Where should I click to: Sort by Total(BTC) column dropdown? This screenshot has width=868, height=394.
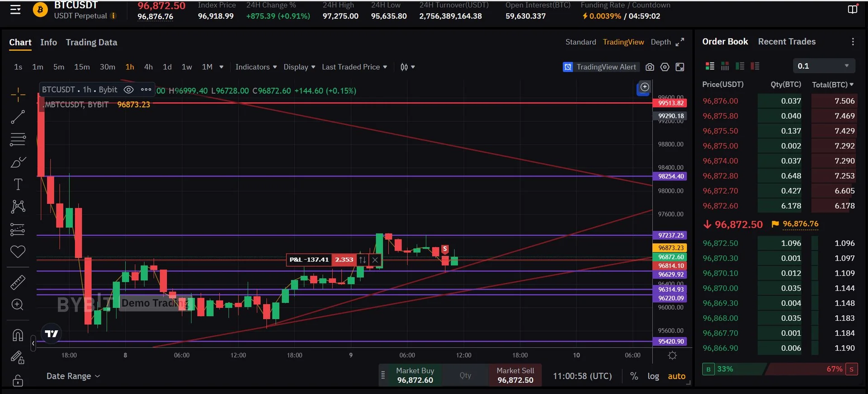(833, 84)
